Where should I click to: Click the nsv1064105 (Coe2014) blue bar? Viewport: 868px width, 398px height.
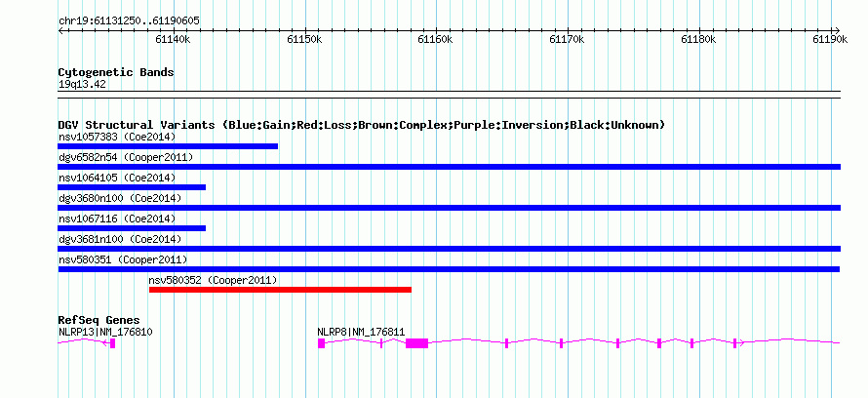[x=132, y=187]
